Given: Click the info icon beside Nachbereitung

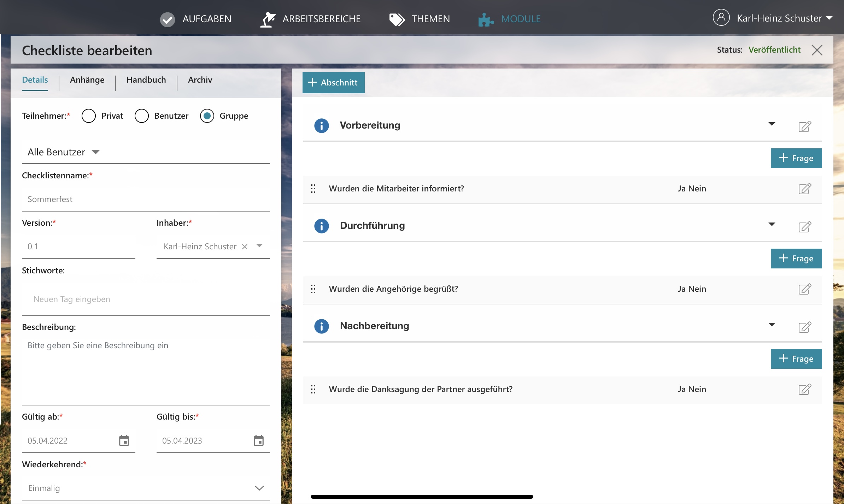Looking at the screenshot, I should point(321,326).
